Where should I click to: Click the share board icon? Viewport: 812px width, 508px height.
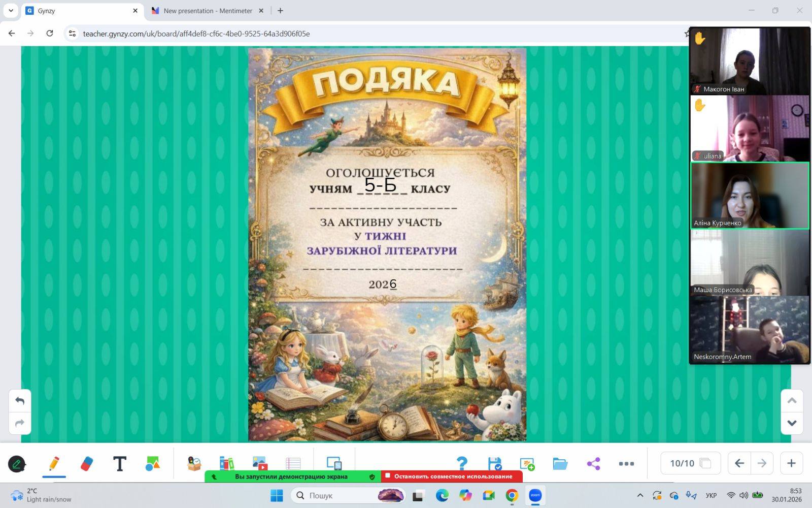click(x=593, y=463)
